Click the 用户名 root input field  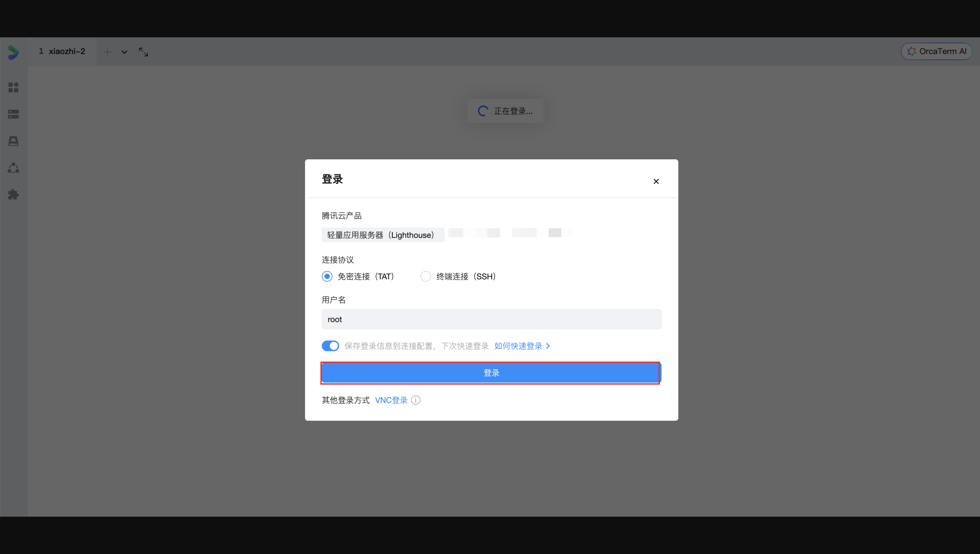(x=491, y=319)
